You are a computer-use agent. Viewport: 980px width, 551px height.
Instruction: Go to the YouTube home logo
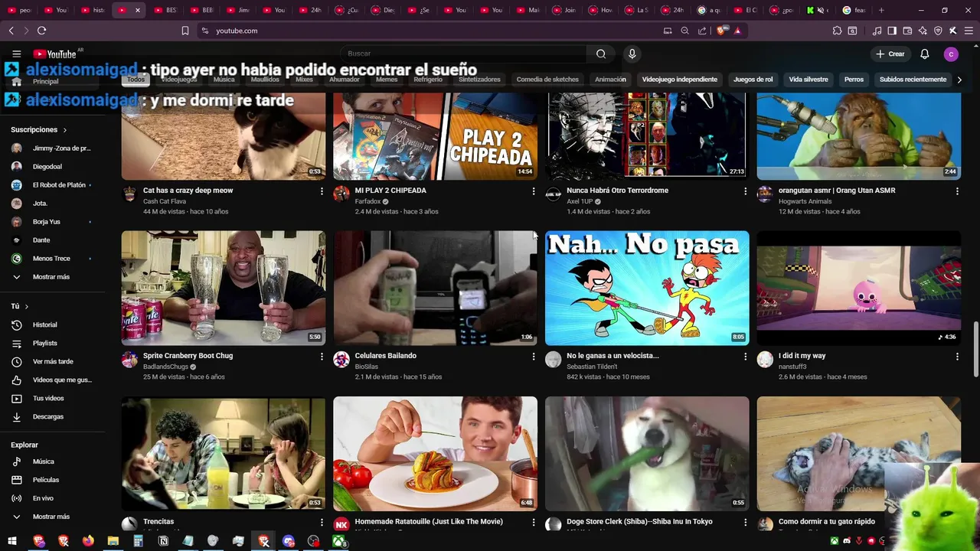pyautogui.click(x=54, y=54)
